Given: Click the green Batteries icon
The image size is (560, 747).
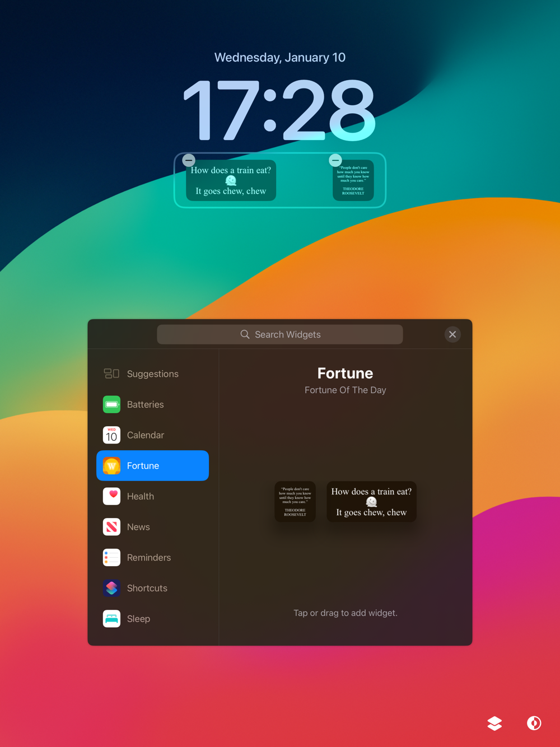Looking at the screenshot, I should 111,404.
